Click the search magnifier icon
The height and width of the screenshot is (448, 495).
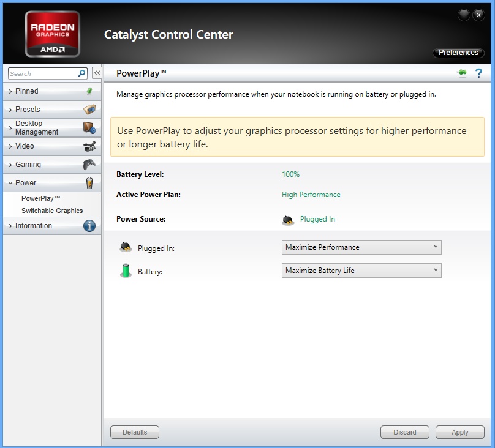coord(81,73)
